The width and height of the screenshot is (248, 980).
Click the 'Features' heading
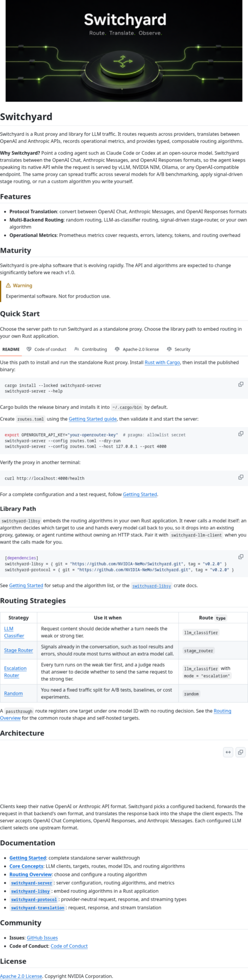point(15,197)
